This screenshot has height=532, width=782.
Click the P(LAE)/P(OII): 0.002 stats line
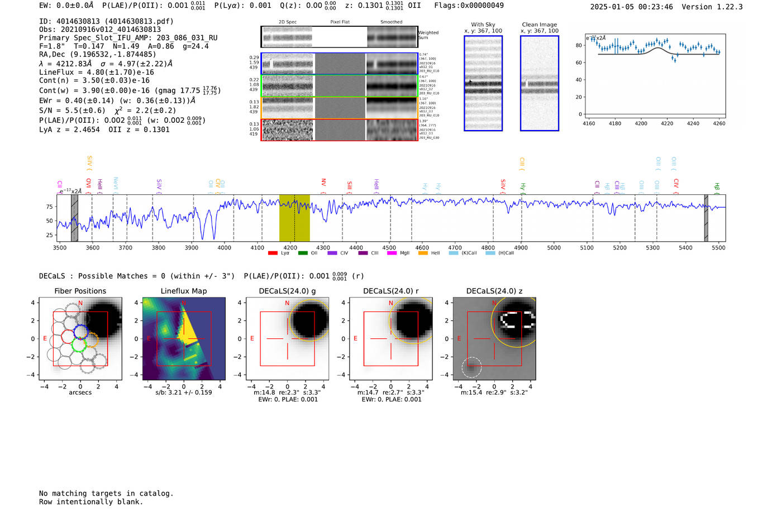122,120
